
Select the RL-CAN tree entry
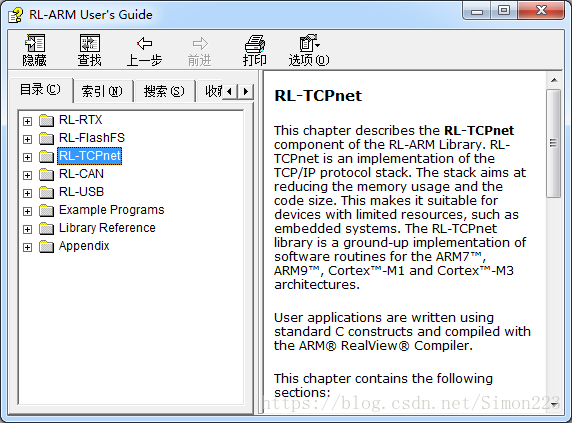coord(81,174)
